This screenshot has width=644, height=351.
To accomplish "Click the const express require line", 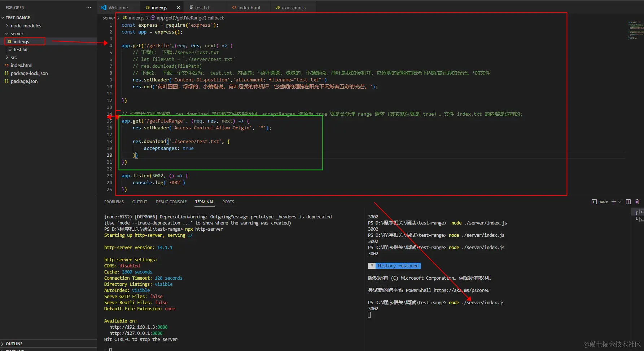I will [170, 25].
